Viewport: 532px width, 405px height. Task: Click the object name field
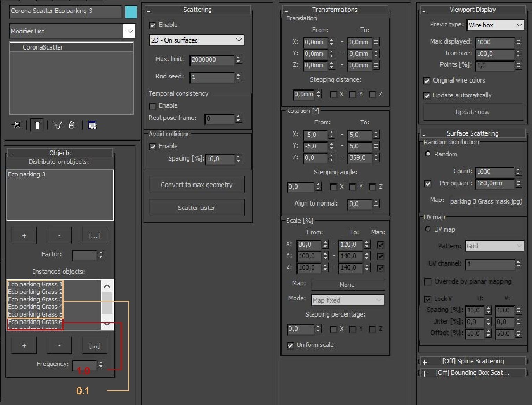[x=66, y=11]
